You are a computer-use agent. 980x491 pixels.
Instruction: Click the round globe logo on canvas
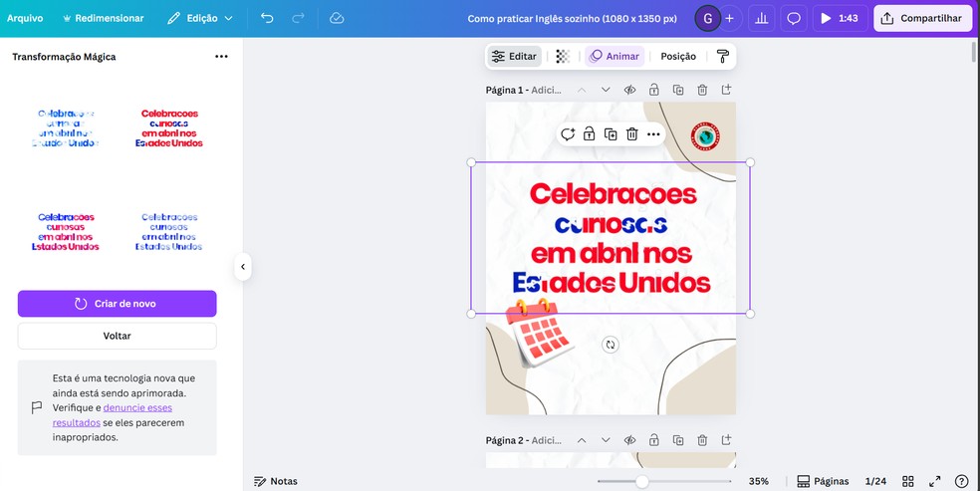tap(705, 136)
